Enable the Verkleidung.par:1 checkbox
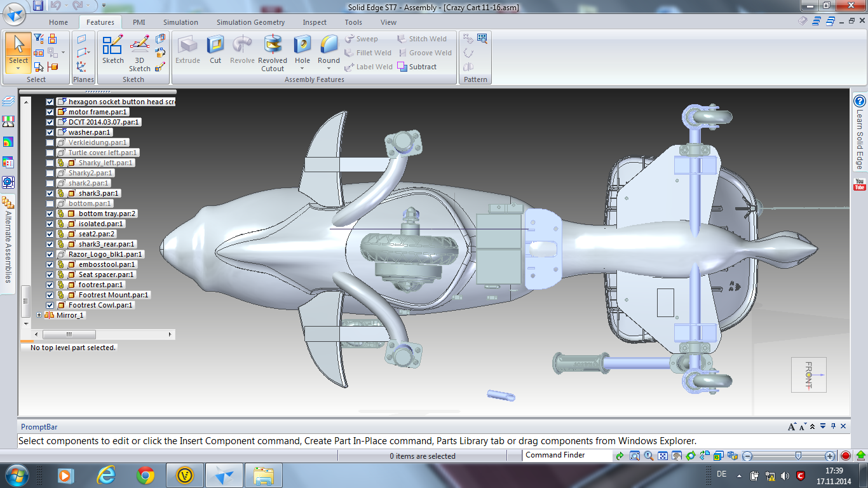868x488 pixels. 50,142
